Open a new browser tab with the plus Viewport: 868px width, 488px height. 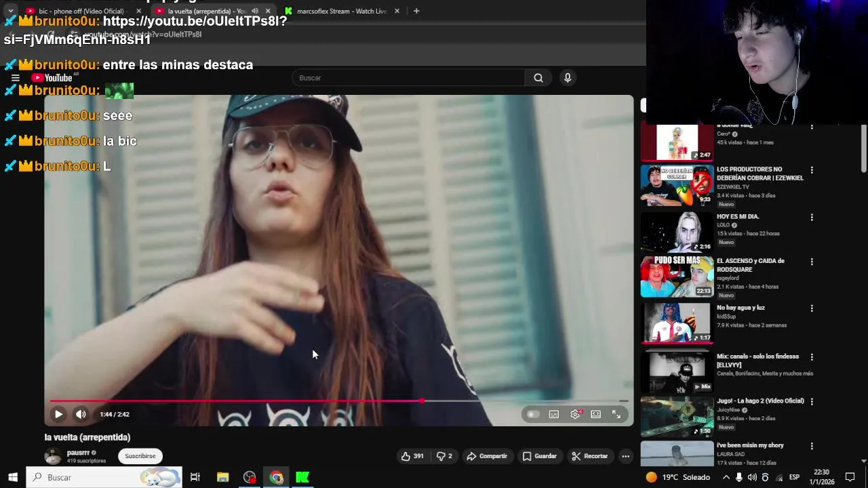click(x=416, y=11)
